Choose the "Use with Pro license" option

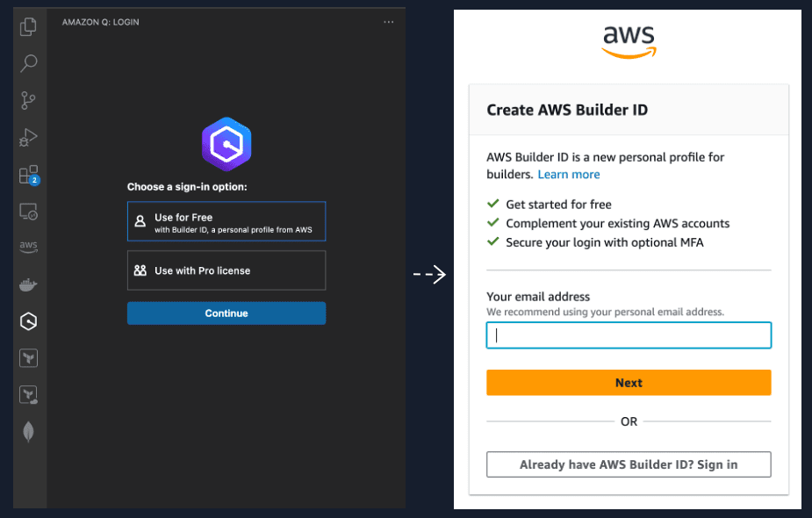[x=226, y=270]
